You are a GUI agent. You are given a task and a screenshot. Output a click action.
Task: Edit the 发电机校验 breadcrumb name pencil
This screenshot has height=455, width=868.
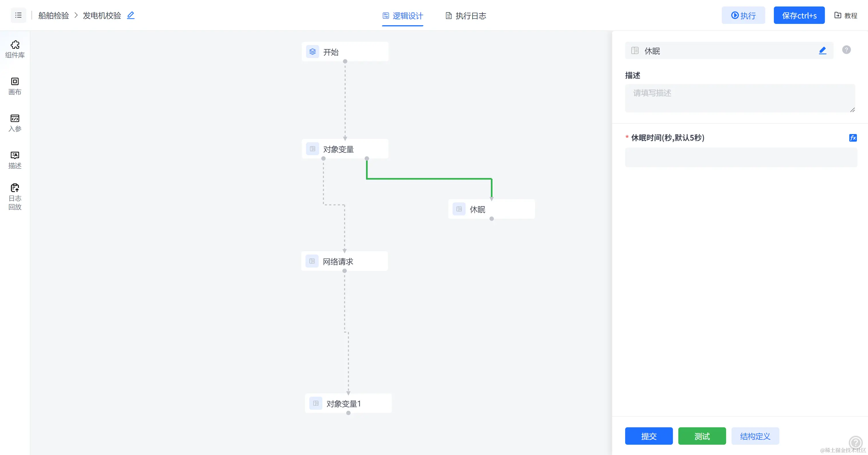pos(131,16)
